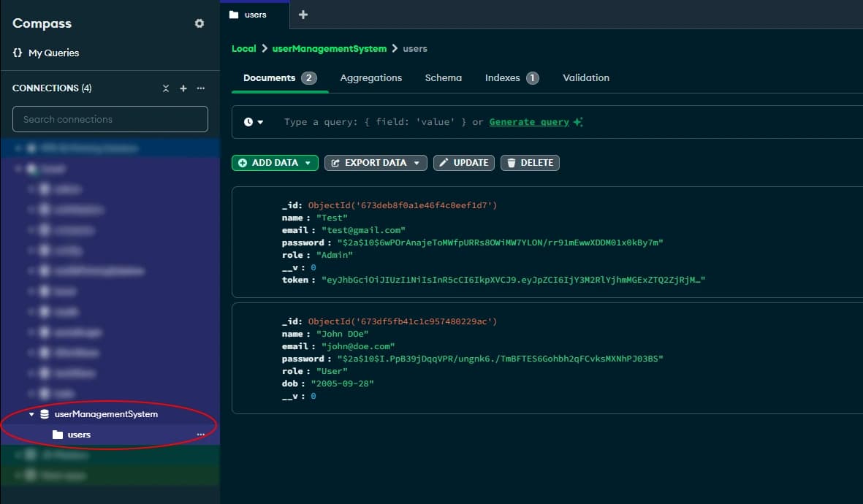Screen dimensions: 863x504
Task: Click the Search connections input field
Action: pos(110,118)
